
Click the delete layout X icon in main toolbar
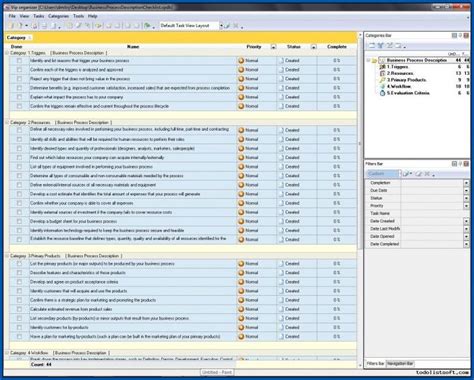[x=236, y=26]
